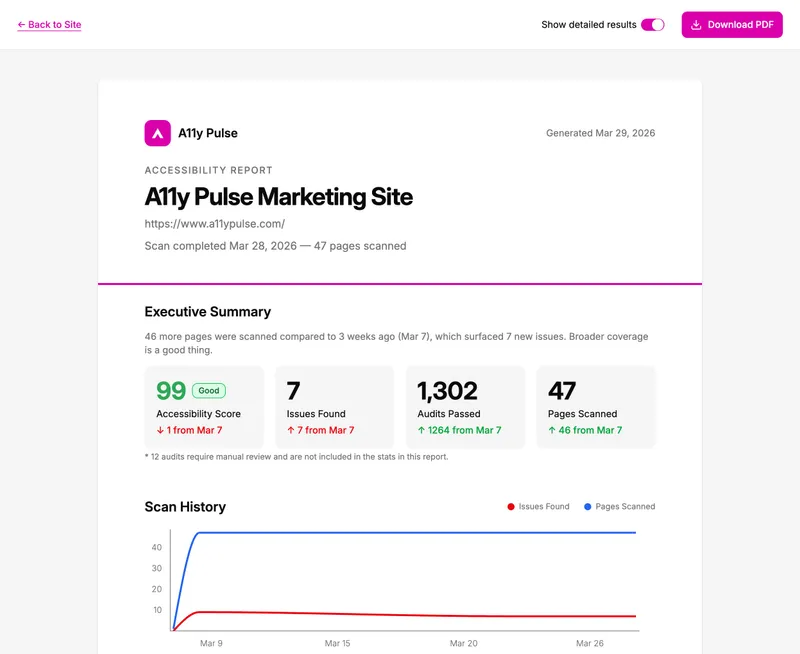Click the report title A11y Pulse Marketing Site
This screenshot has width=800, height=654.
click(280, 196)
